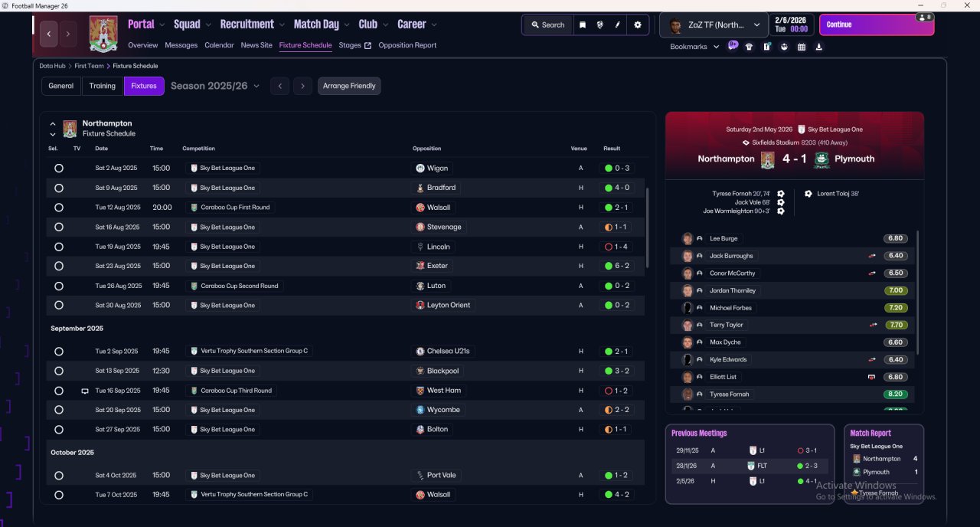Image resolution: width=980 pixels, height=527 pixels.
Task: Select radio button for Bradford fixture
Action: click(x=59, y=188)
